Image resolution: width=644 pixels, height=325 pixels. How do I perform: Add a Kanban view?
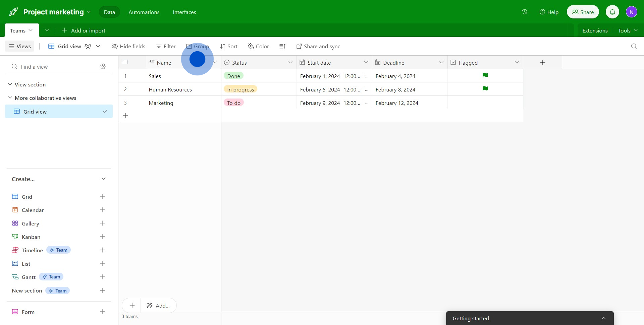click(103, 237)
